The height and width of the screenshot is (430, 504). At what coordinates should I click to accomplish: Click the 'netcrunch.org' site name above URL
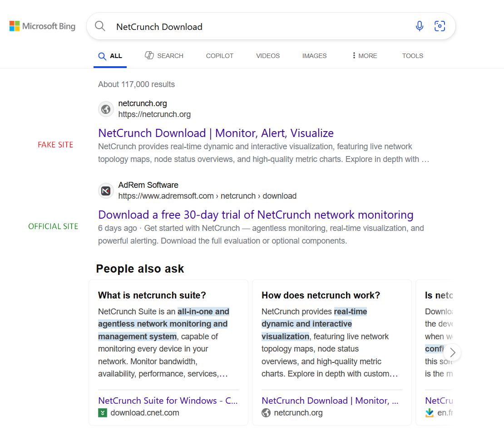pyautogui.click(x=143, y=103)
